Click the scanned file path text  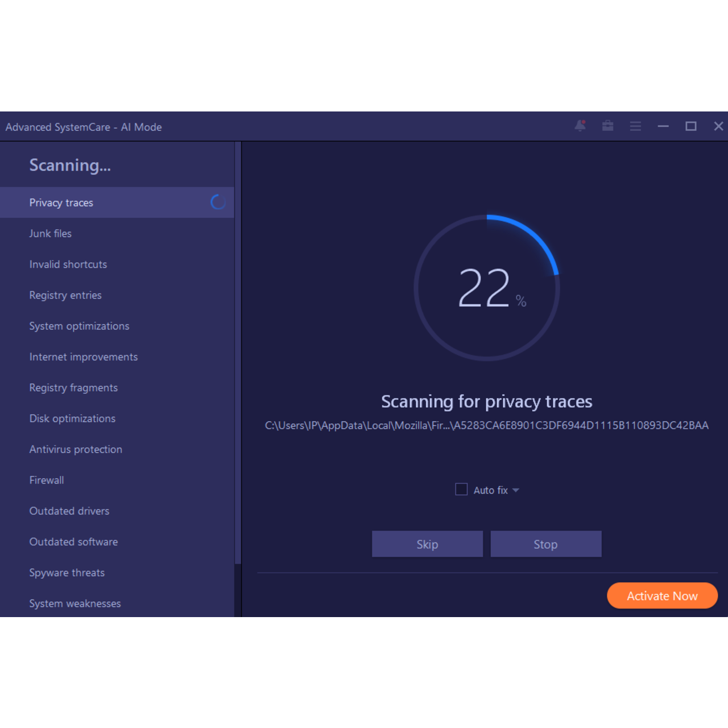coord(486,425)
